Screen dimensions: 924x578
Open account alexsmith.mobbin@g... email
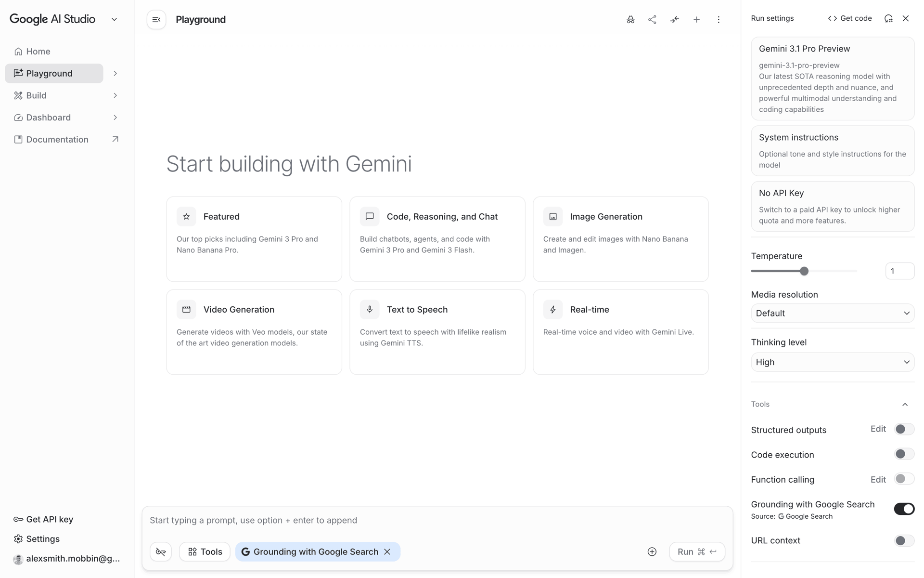coord(73,559)
